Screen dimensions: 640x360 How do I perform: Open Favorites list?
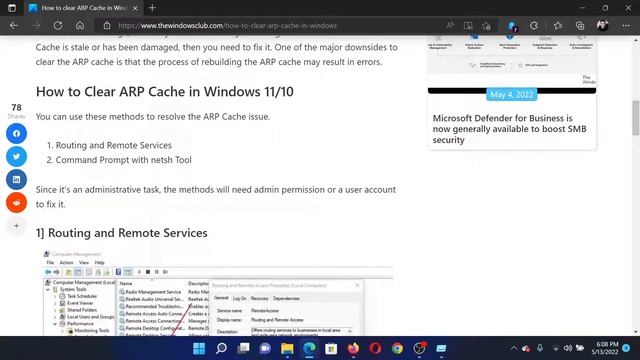point(558,25)
